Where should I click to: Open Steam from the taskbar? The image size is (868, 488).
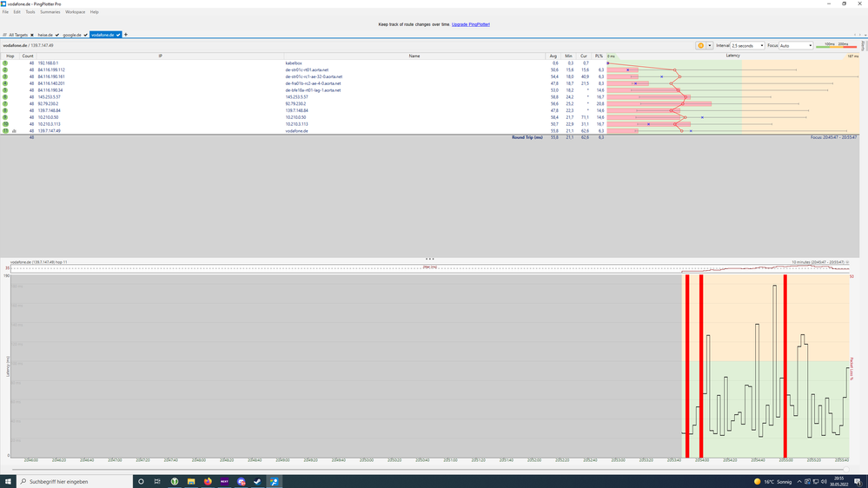tap(257, 481)
